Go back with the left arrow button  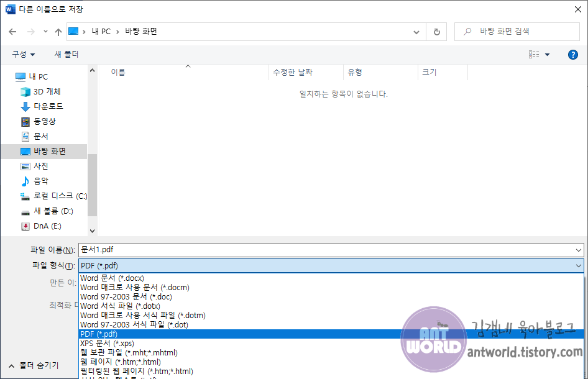pos(12,32)
